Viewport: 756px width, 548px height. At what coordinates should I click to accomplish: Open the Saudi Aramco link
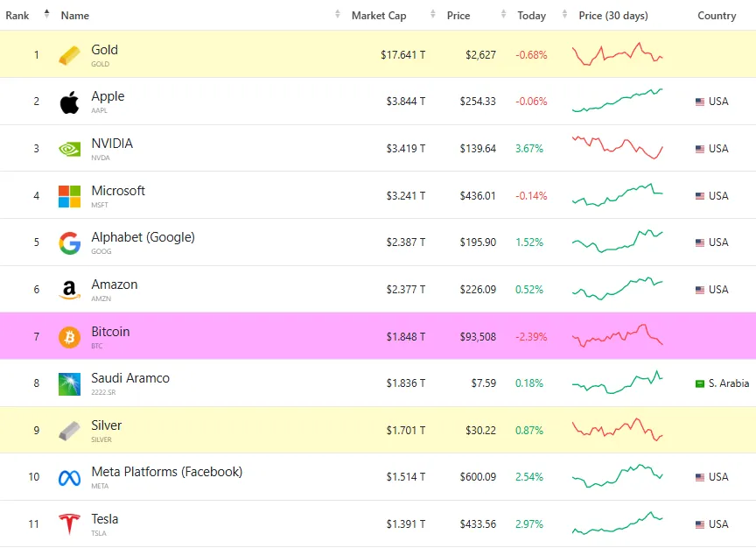pyautogui.click(x=130, y=378)
